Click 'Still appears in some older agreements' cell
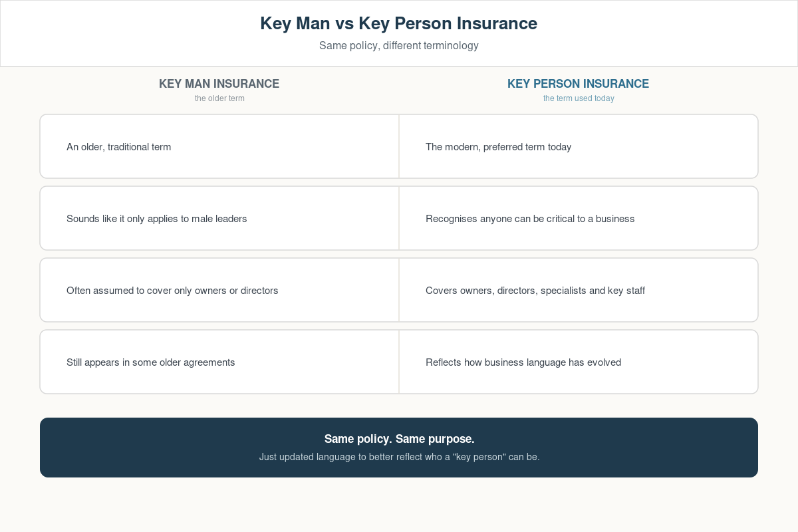798x532 pixels. [x=219, y=362]
